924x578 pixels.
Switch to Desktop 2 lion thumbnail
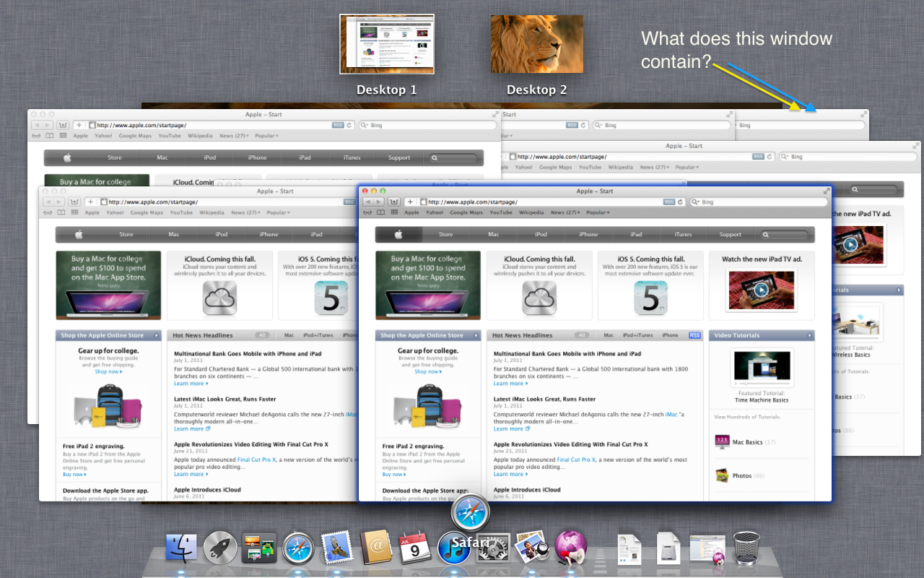[536, 44]
